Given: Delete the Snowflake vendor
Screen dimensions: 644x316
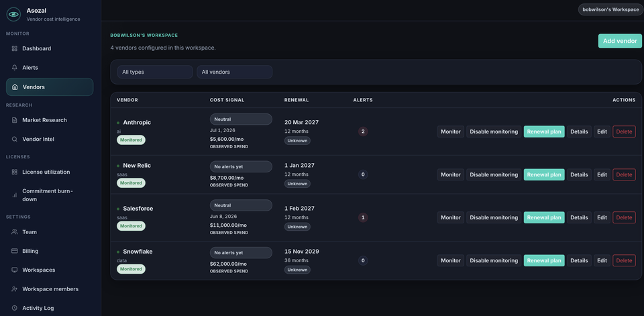Looking at the screenshot, I should click(x=625, y=260).
